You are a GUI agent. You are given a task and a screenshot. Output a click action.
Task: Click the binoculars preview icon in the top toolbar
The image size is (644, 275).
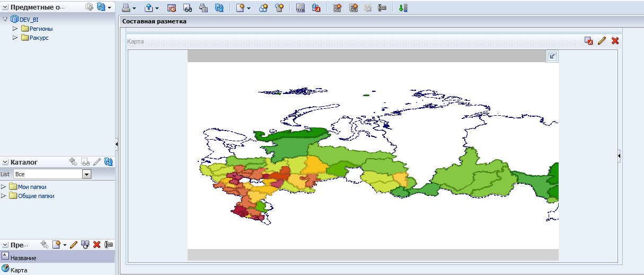[188, 8]
